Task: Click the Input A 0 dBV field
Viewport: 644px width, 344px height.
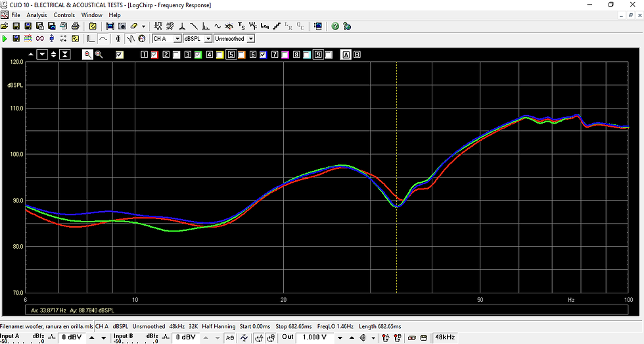Action: coord(72,337)
